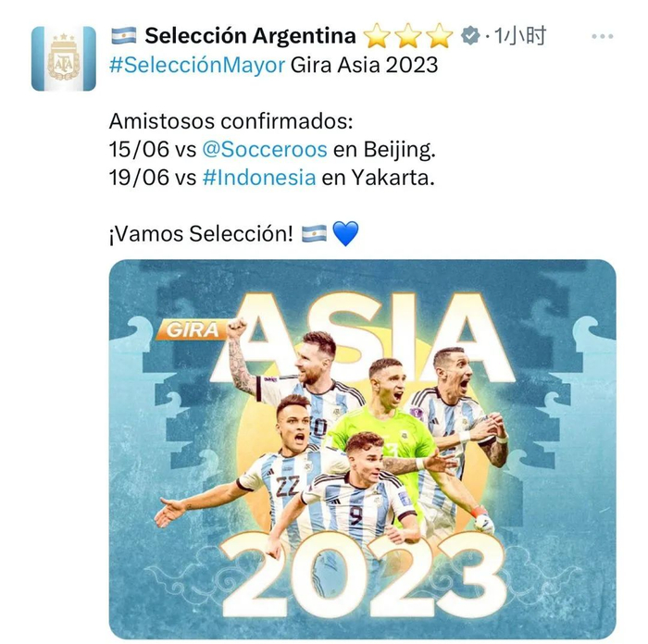Open the Gira Asia 2023 image
Viewport: 648px width, 644px height.
[x=363, y=450]
